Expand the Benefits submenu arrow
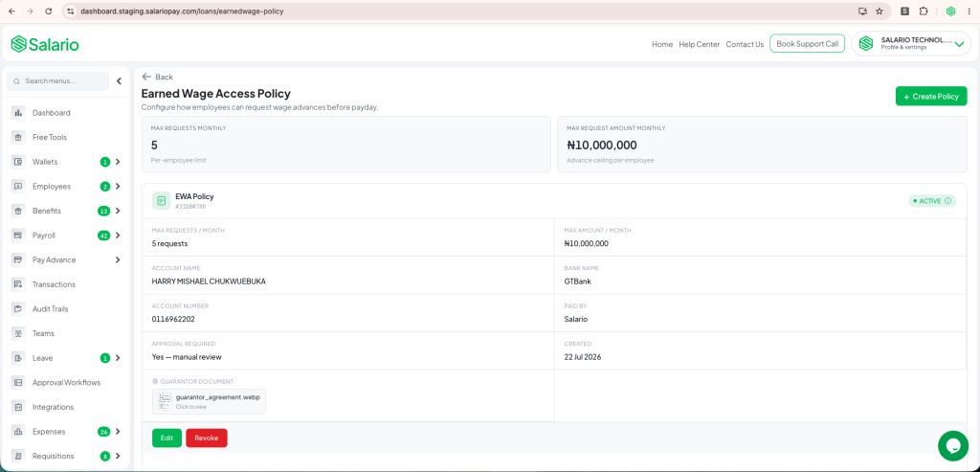 [118, 211]
